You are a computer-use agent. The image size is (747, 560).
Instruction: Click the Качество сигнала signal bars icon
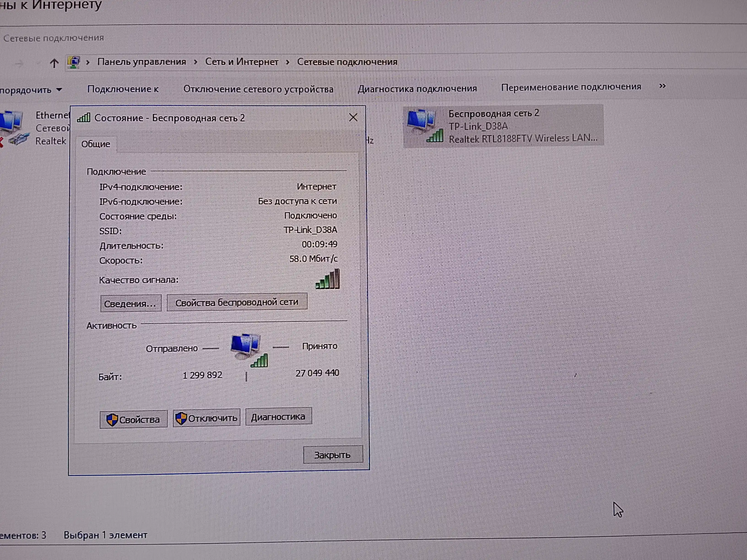(x=327, y=279)
